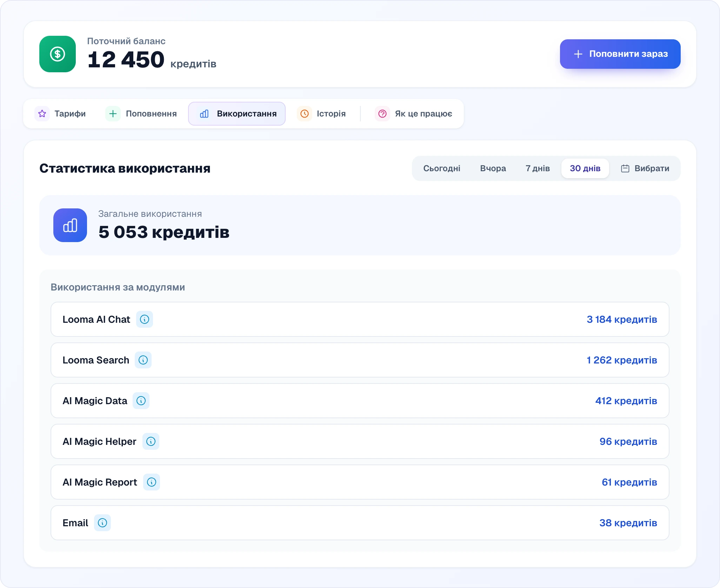Switch to the Поповнення tab

click(x=141, y=114)
